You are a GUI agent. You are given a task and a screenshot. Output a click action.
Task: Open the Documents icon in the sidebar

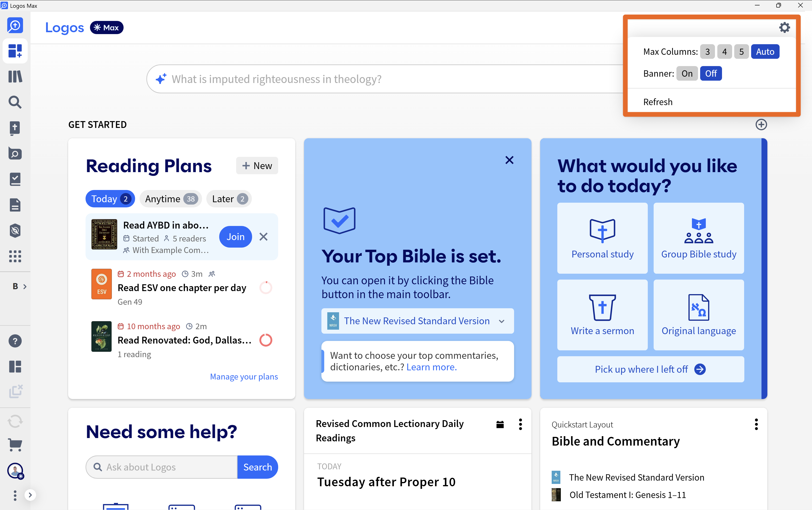coord(15,205)
